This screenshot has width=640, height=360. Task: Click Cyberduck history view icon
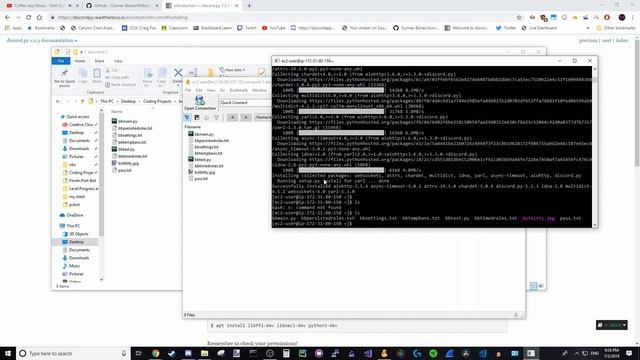(207, 118)
